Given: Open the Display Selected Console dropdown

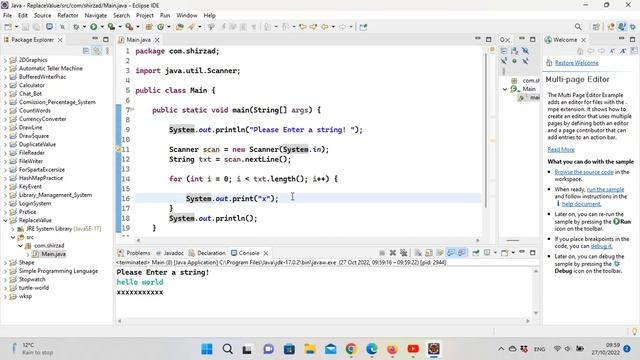Looking at the screenshot, I should pos(495,253).
